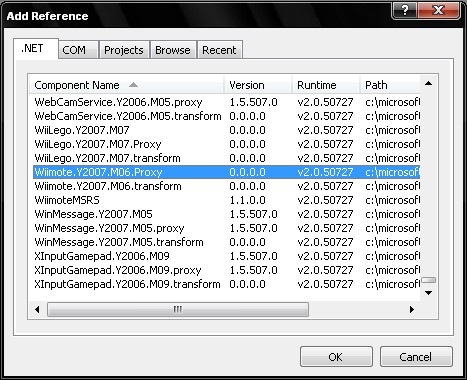Viewport: 467px width, 380px height.
Task: Select WiiLego.Y2007.M07.transform component
Action: (226, 158)
